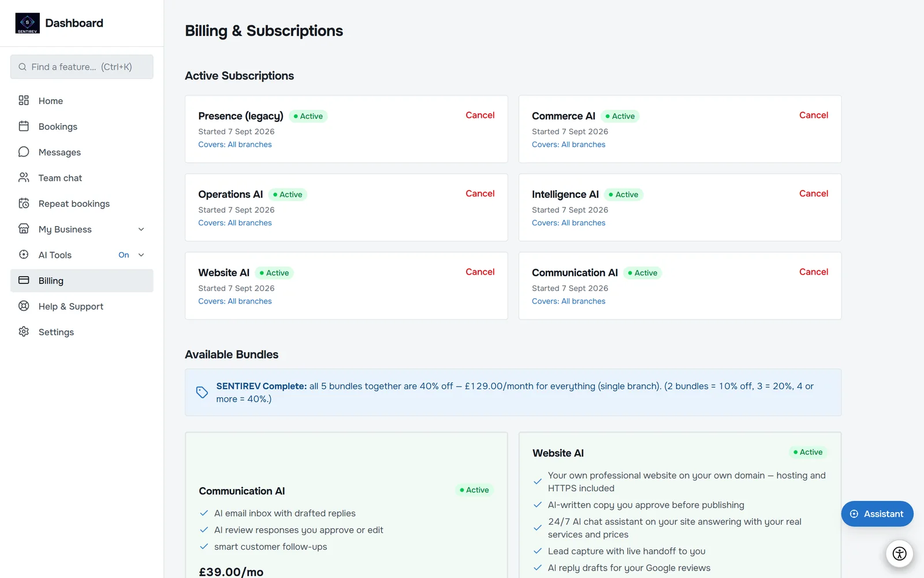
Task: Expand the My Business submenu
Action: pos(141,229)
